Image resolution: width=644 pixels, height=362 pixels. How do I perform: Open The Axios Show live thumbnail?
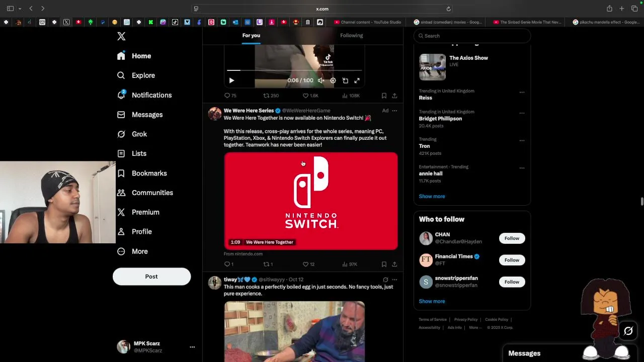[x=432, y=67]
